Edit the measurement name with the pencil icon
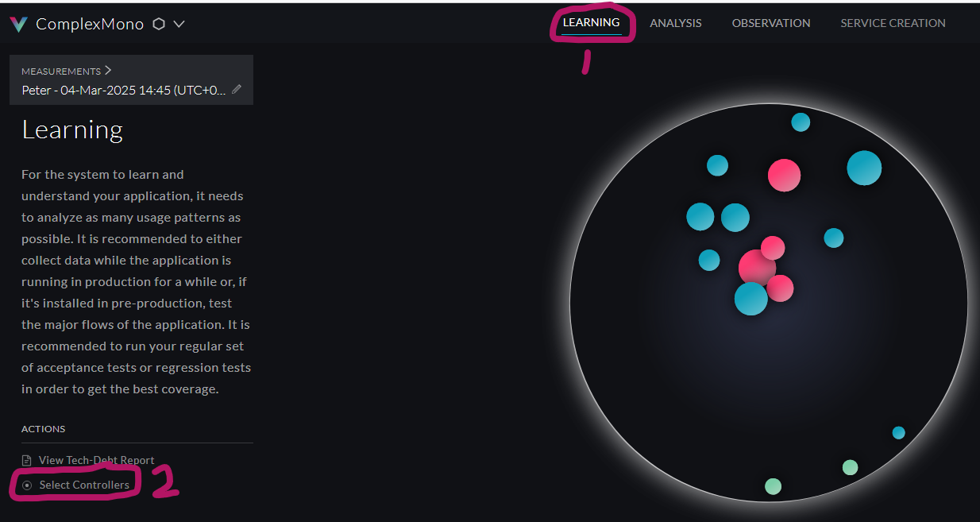Screen dimensions: 980x522 (x=237, y=90)
